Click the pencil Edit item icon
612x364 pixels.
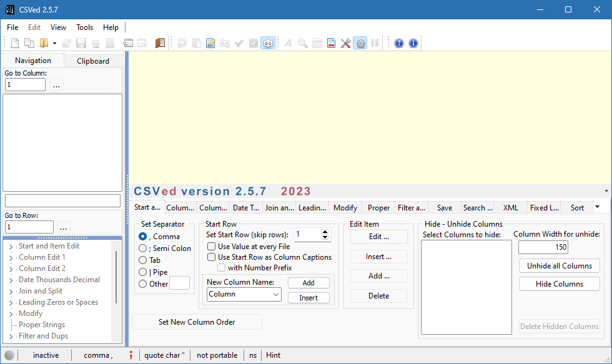coord(211,43)
